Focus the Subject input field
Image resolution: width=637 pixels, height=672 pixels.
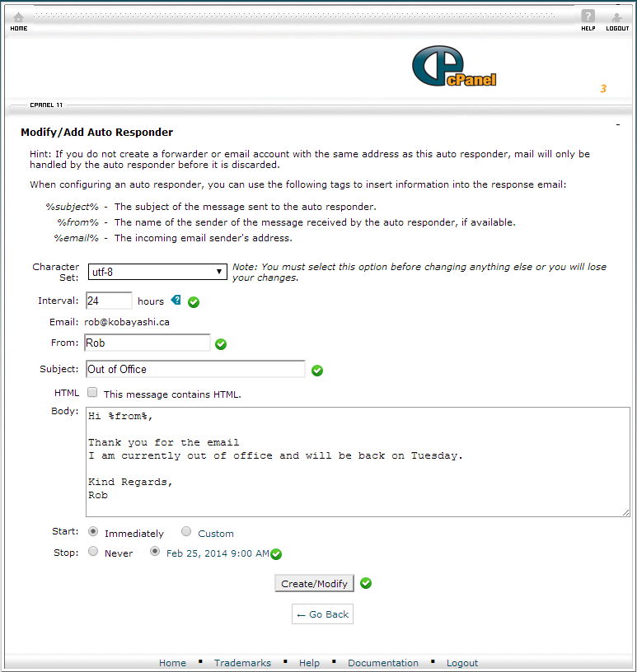[195, 369]
